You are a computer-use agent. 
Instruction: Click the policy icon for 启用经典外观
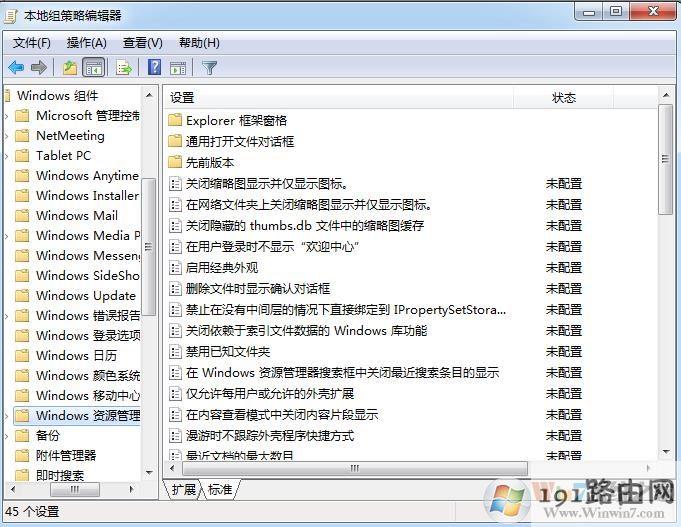click(x=175, y=267)
